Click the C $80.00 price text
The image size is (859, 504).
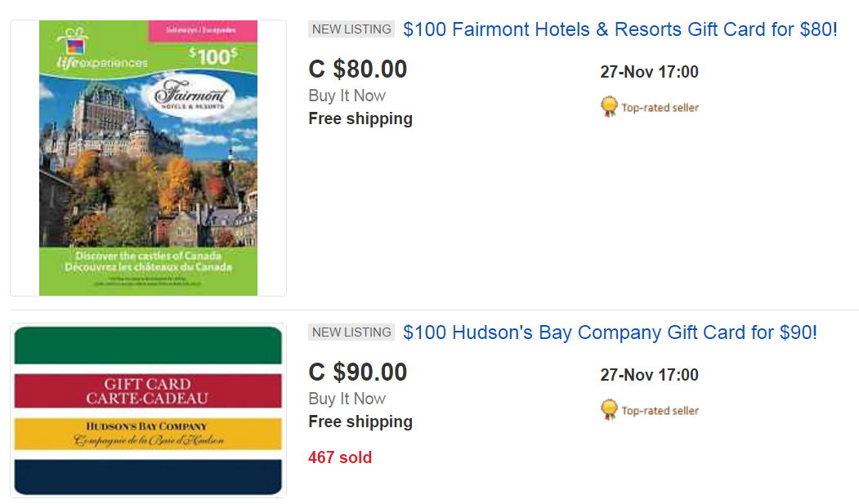pos(357,69)
